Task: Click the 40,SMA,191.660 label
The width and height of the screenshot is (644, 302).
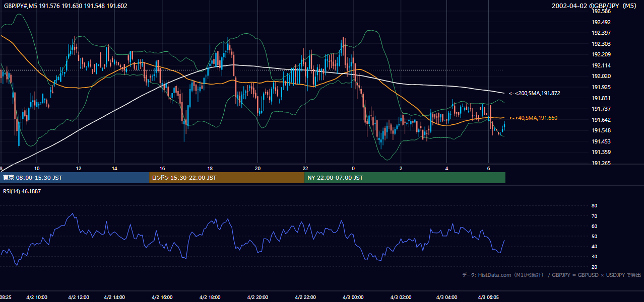Action: (533, 118)
